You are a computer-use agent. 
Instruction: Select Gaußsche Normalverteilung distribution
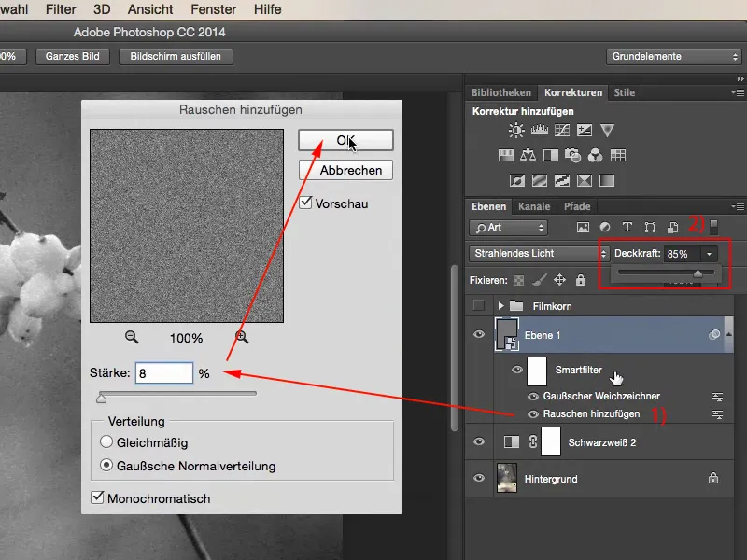[106, 465]
